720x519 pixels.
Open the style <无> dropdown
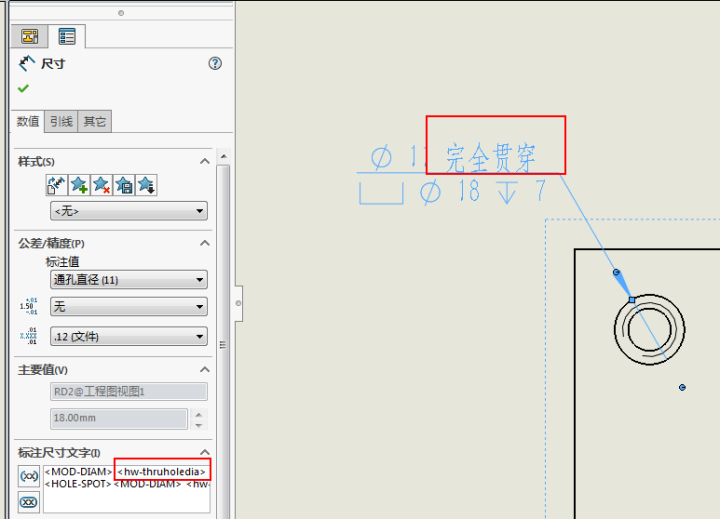coord(129,211)
